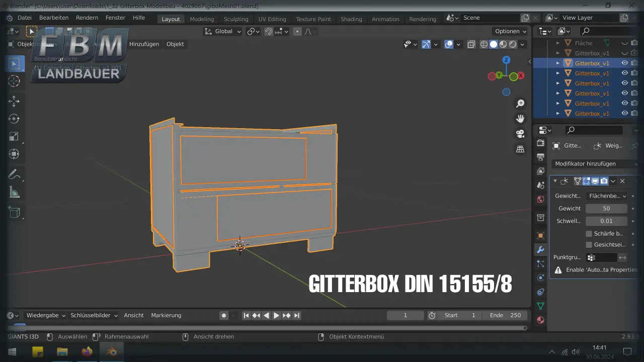644x362 pixels.
Task: Open the Object Constraints properties tab
Action: tap(541, 292)
